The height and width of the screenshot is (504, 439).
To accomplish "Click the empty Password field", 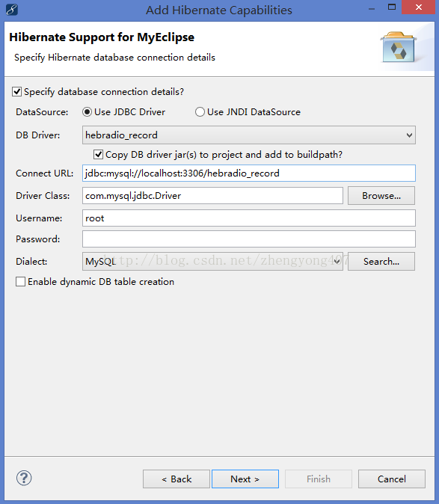I will coord(249,239).
